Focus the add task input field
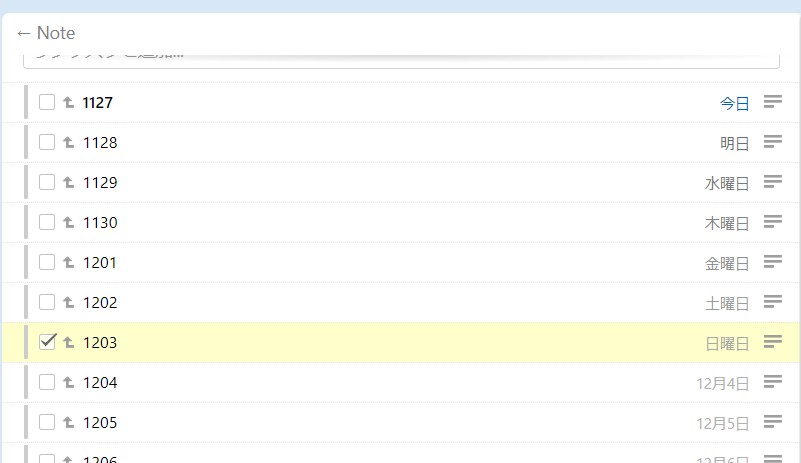This screenshot has height=463, width=801. [400, 60]
